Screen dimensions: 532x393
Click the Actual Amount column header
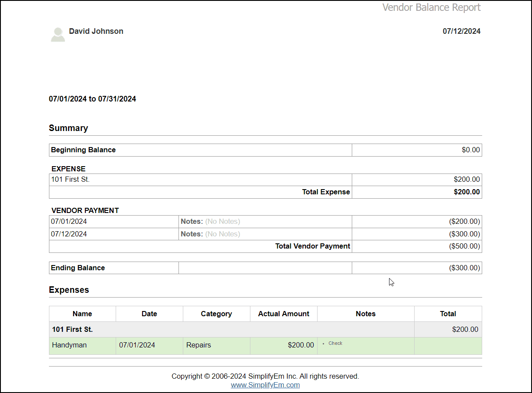(x=283, y=314)
